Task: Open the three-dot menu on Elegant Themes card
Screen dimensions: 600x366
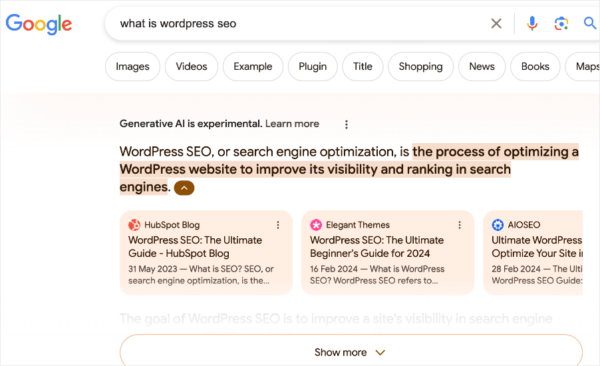Action: [x=460, y=225]
